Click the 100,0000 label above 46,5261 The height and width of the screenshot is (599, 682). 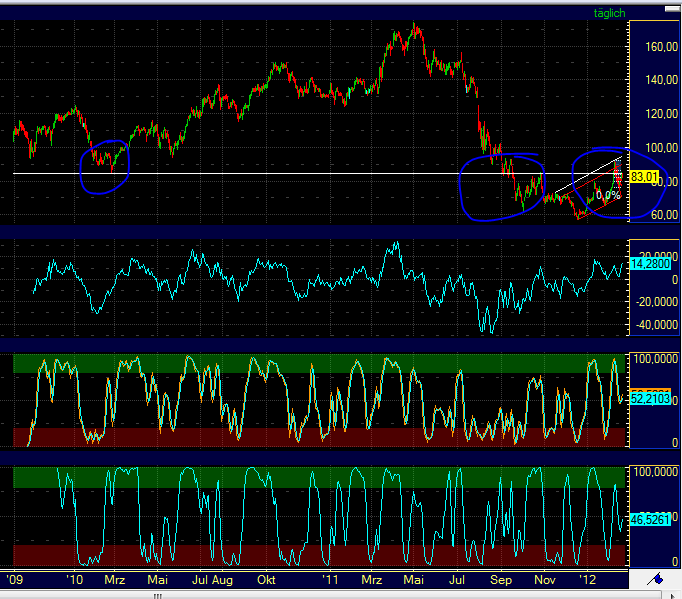point(656,472)
